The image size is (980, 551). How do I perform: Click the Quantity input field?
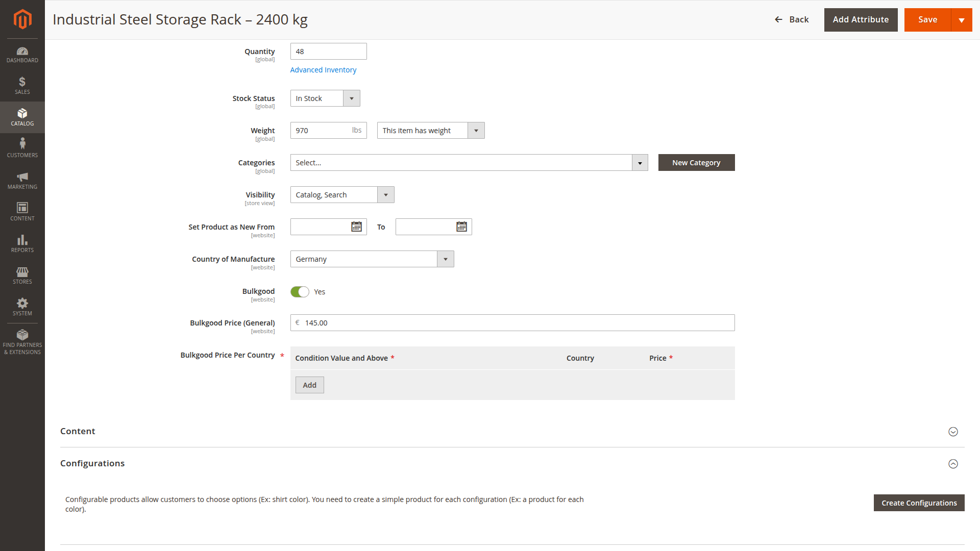328,51
